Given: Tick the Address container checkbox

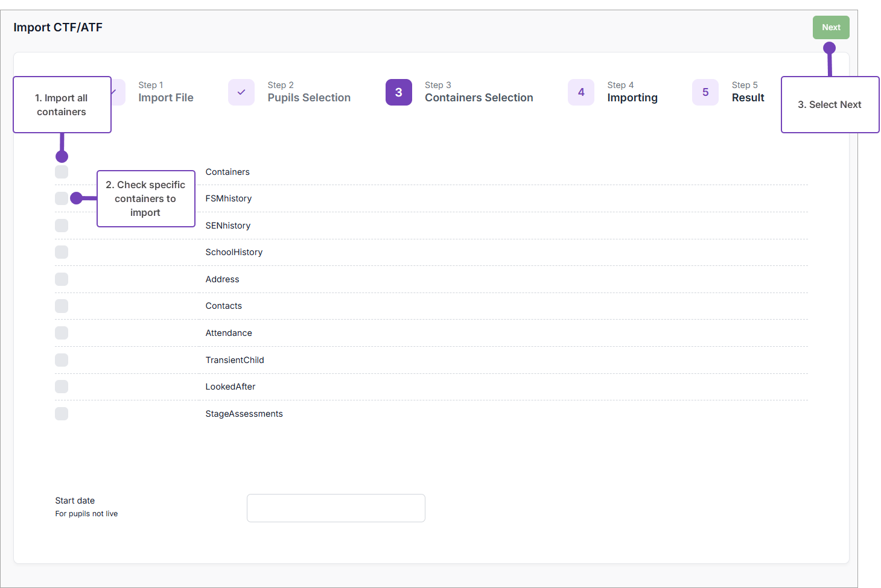Looking at the screenshot, I should 62,279.
